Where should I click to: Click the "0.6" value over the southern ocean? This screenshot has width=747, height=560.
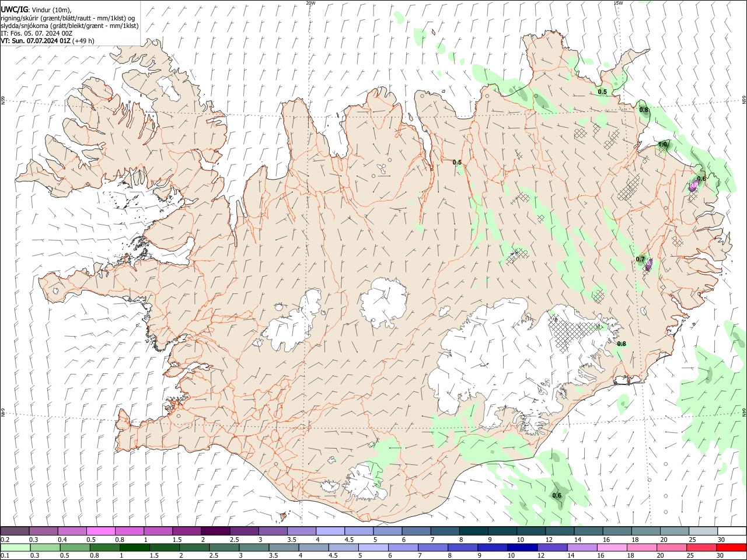pyautogui.click(x=557, y=496)
